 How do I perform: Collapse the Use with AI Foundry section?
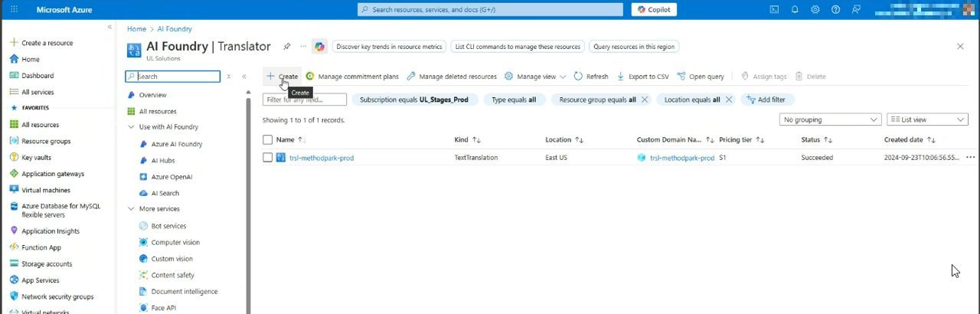131,127
